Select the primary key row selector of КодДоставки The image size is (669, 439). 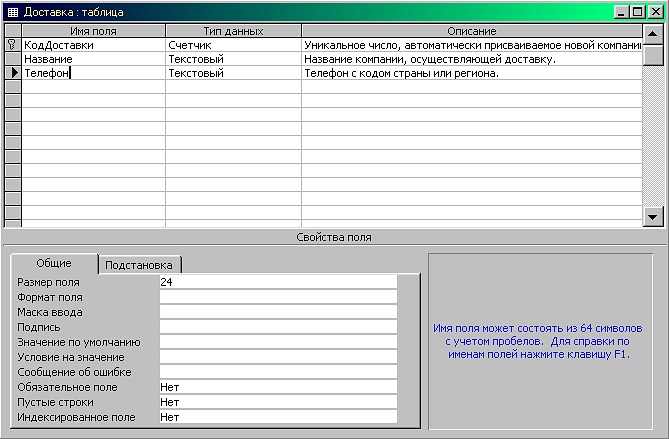(13, 45)
